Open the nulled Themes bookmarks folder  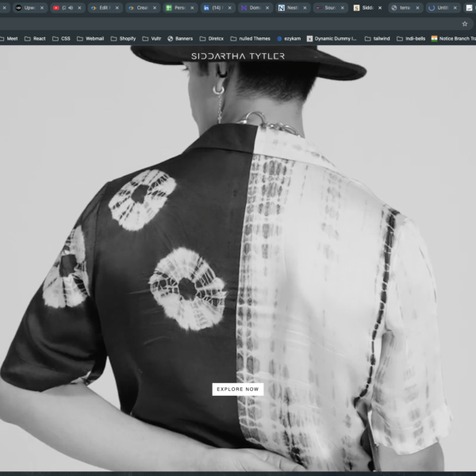251,39
